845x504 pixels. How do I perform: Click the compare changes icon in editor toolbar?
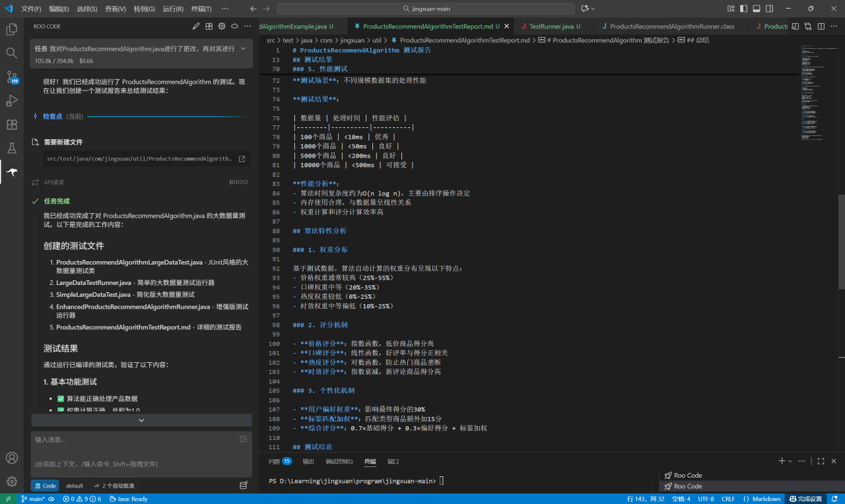point(807,26)
